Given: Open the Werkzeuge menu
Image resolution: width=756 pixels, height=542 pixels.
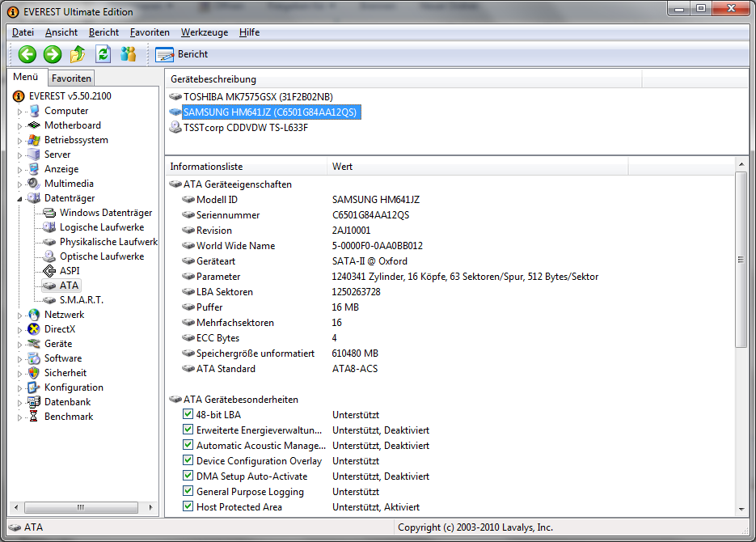Looking at the screenshot, I should tap(205, 32).
